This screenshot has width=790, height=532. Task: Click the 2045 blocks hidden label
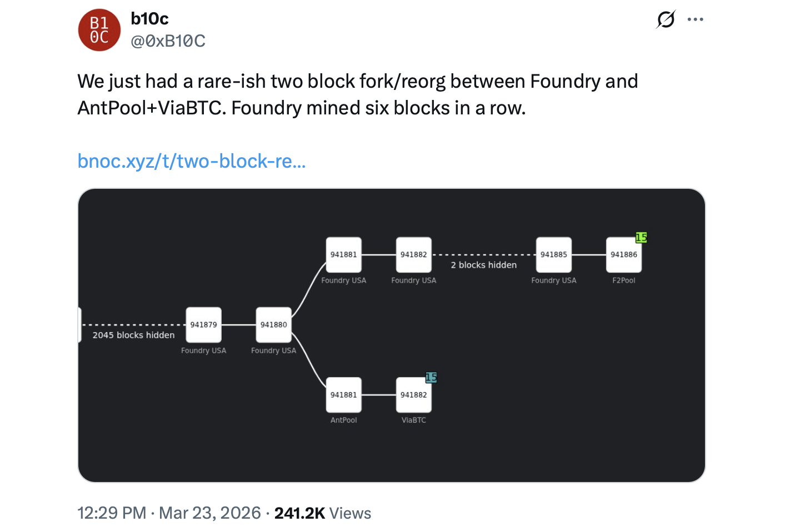pyautogui.click(x=134, y=335)
